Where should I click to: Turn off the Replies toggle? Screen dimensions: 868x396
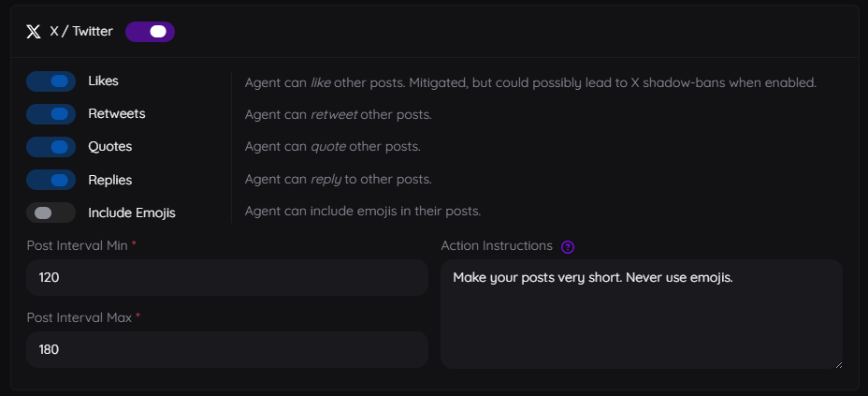[x=51, y=180]
